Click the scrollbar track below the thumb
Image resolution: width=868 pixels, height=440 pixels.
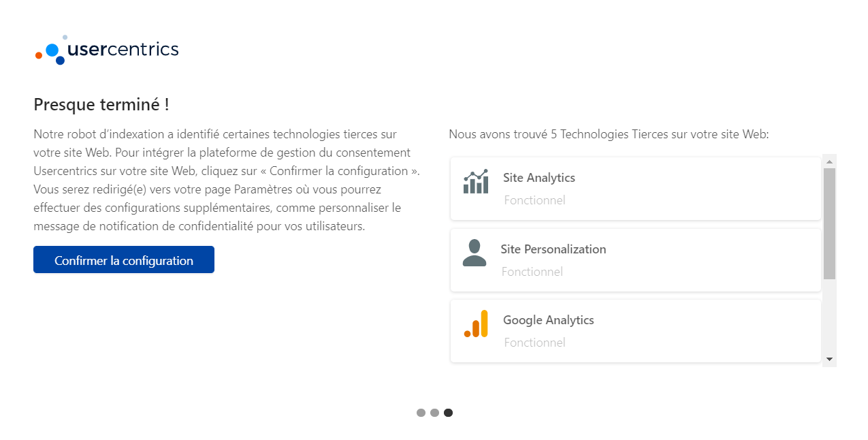tap(829, 316)
